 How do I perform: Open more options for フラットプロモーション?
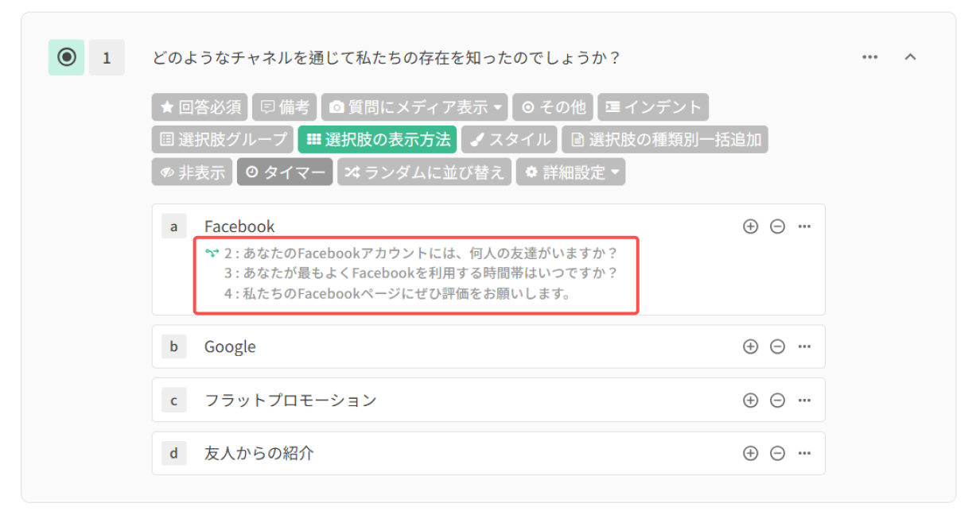pyautogui.click(x=804, y=401)
